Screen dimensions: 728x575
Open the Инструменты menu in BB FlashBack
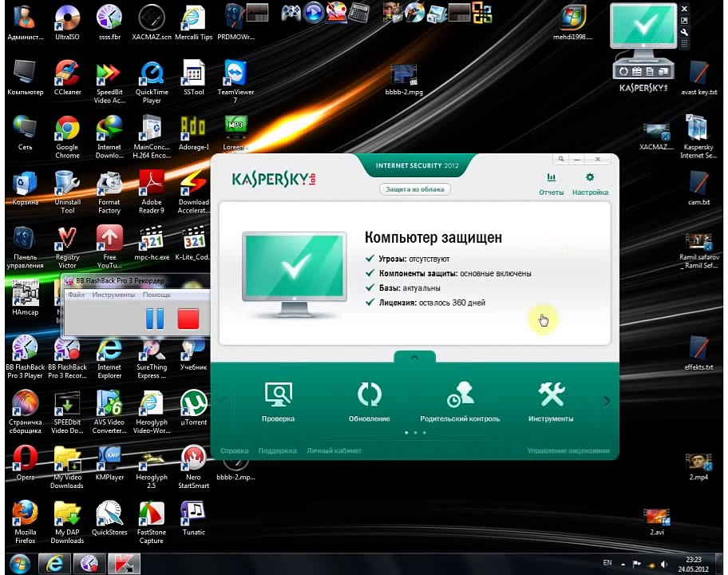point(113,295)
